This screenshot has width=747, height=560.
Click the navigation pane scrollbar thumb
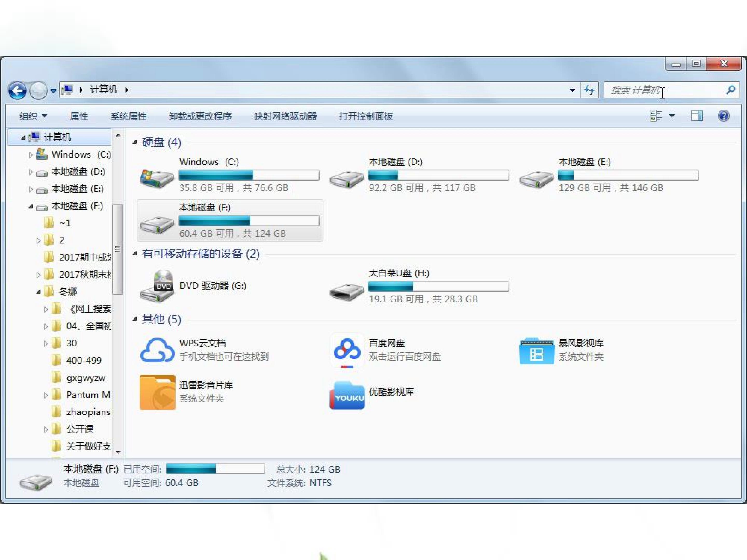coord(117,249)
